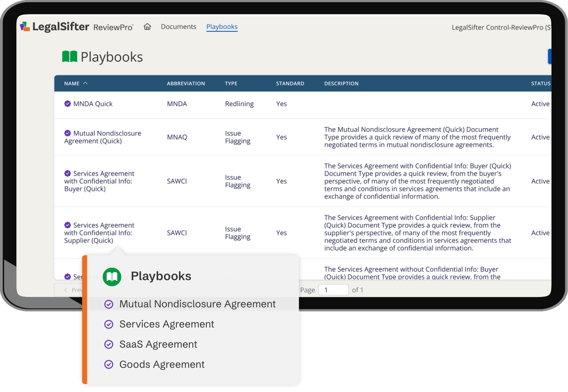Click the STATUS column header
568x392 pixels.
[x=541, y=83]
